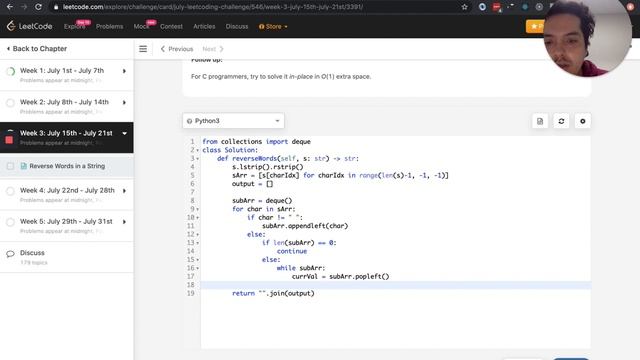The height and width of the screenshot is (360, 640).
Task: Fold the for loop at line 9
Action: pyautogui.click(x=198, y=209)
